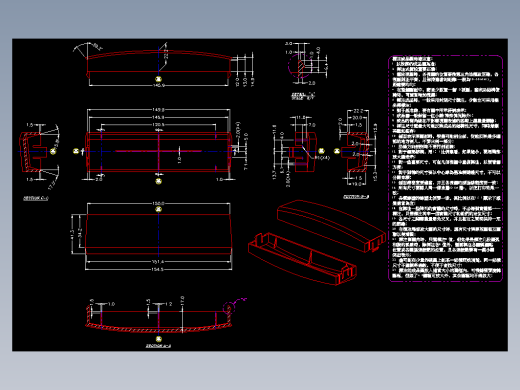
Task: Pick the vertical 34.2 dimension
Action: [x=80, y=233]
